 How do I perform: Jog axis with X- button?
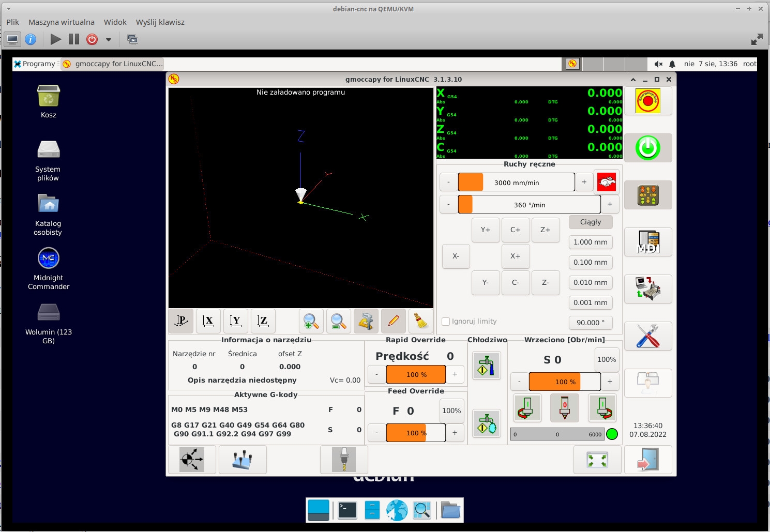click(x=456, y=256)
